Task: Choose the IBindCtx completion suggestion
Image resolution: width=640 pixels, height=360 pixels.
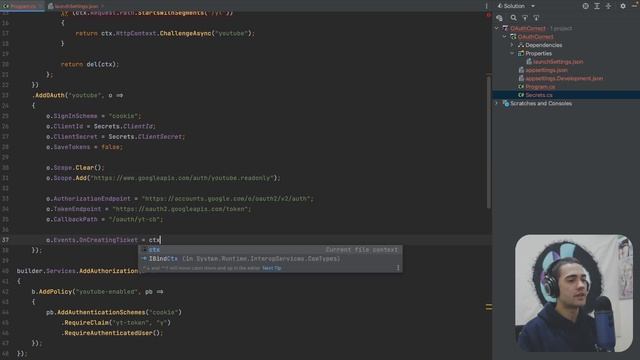Action: pyautogui.click(x=270, y=259)
